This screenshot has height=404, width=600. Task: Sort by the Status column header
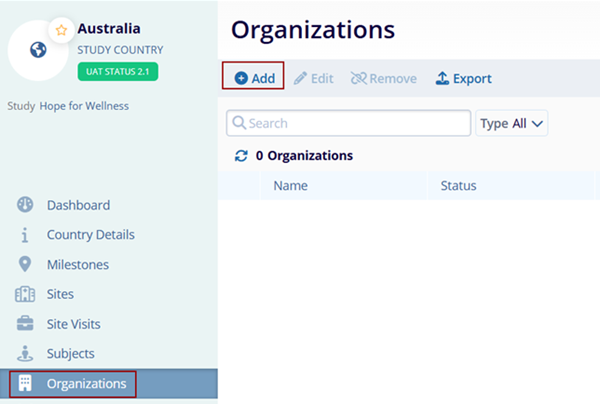click(458, 186)
